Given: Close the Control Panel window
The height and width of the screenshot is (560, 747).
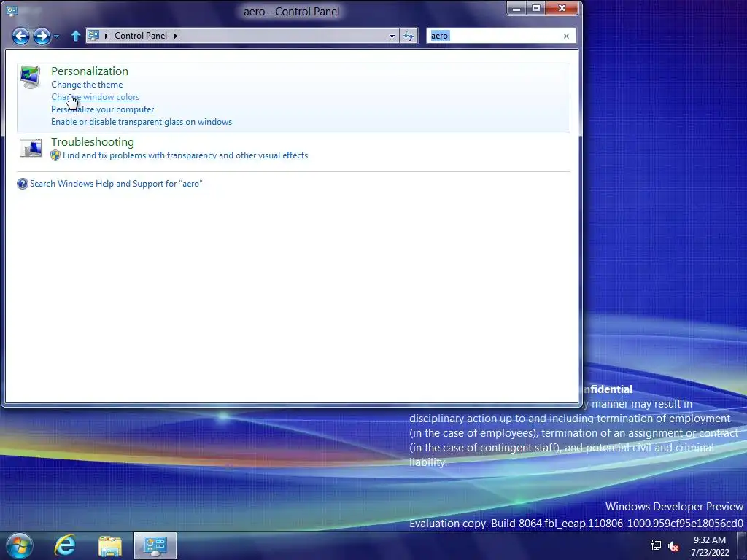Looking at the screenshot, I should 562,8.
